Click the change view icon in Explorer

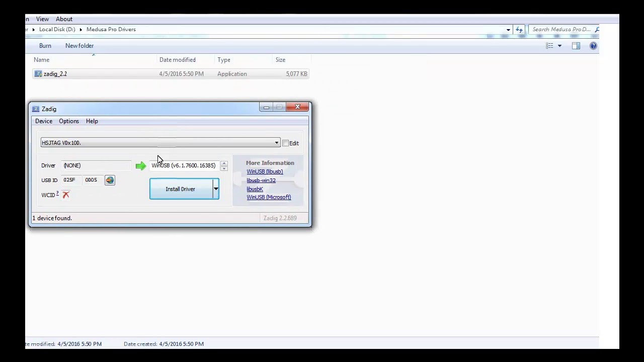click(x=549, y=46)
